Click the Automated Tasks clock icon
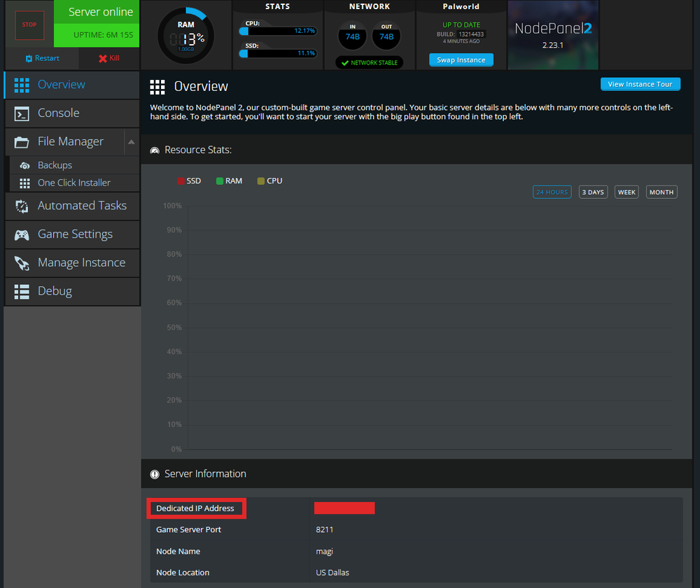Viewport: 700px width, 588px height. [x=21, y=206]
